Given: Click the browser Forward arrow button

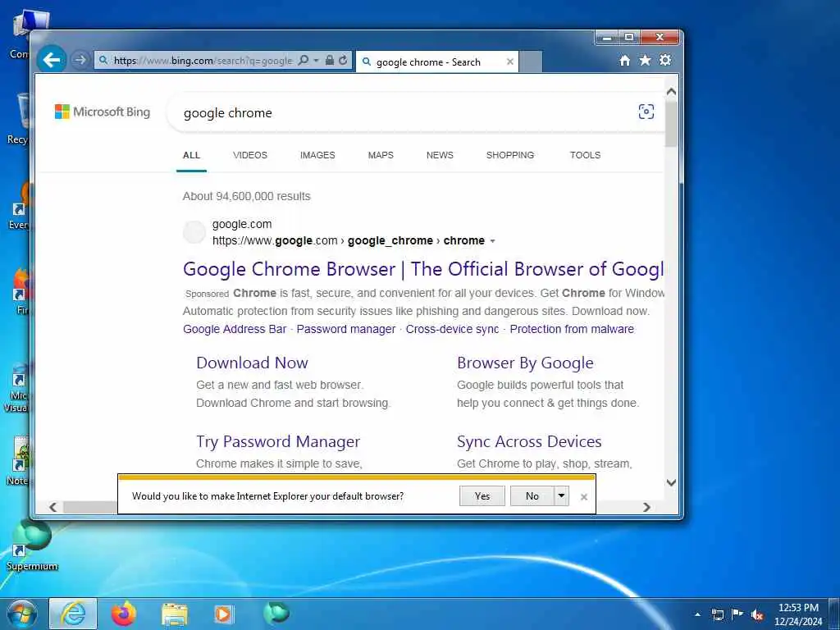Looking at the screenshot, I should (80, 60).
